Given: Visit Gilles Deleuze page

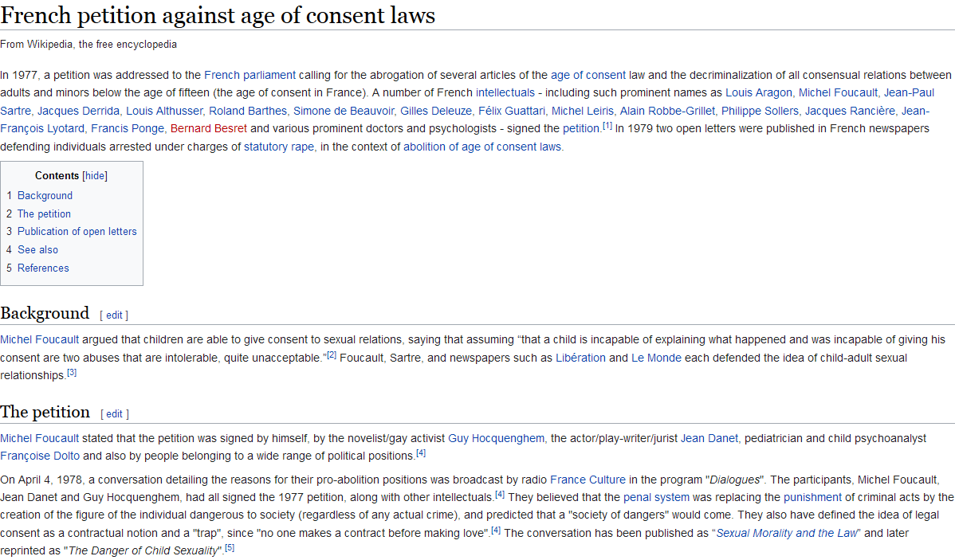Looking at the screenshot, I should [436, 111].
